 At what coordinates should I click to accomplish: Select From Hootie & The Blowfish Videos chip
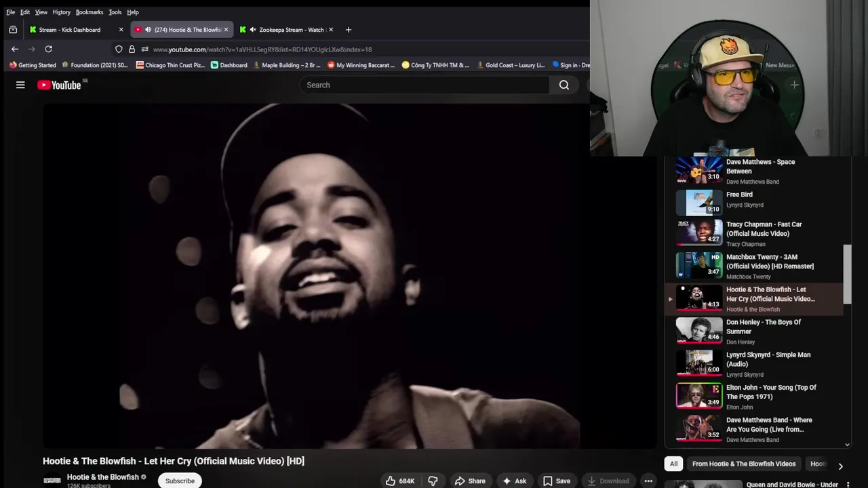(x=744, y=464)
